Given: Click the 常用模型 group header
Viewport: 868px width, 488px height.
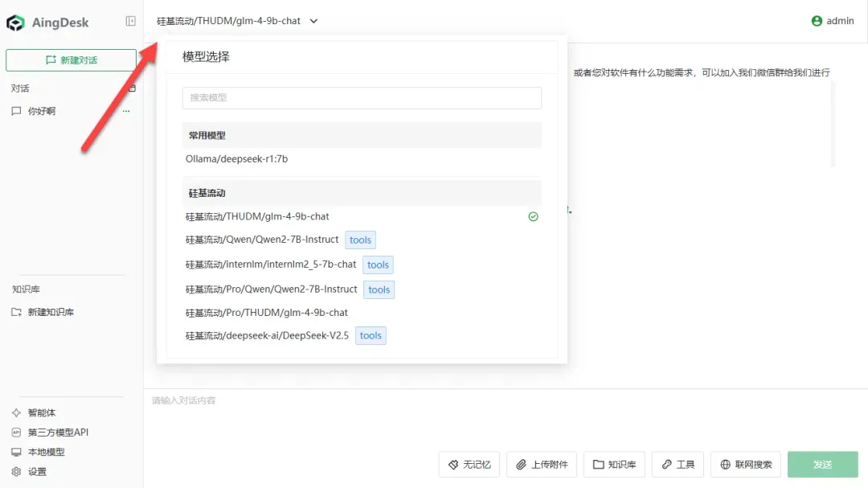Looking at the screenshot, I should click(x=362, y=135).
